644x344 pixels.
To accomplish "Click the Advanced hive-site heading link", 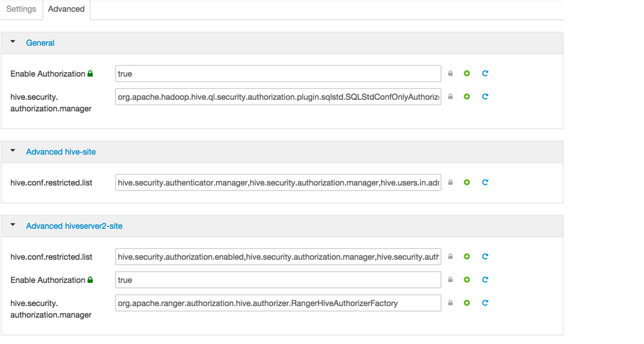I will point(61,152).
